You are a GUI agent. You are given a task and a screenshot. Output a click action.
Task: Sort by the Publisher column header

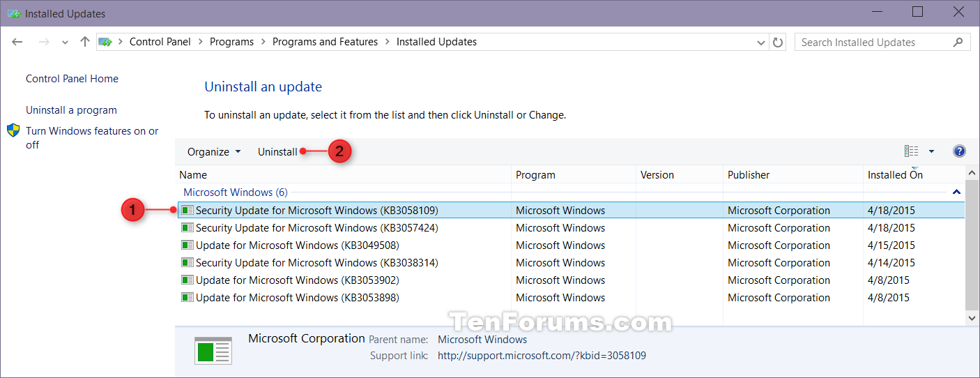793,175
